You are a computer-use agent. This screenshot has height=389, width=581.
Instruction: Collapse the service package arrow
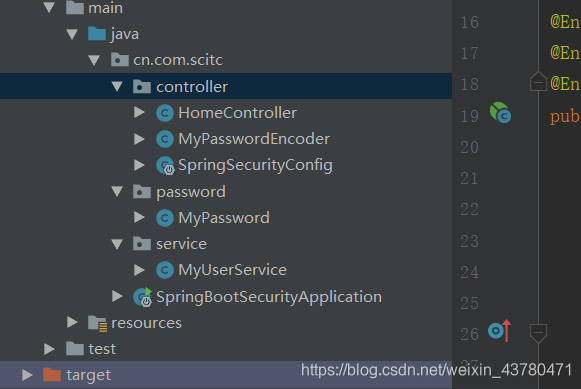tap(117, 244)
